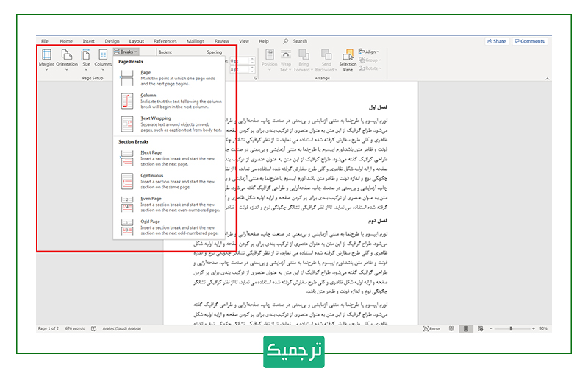588x368 pixels.
Task: Click the Column break icon
Action: [x=127, y=101]
